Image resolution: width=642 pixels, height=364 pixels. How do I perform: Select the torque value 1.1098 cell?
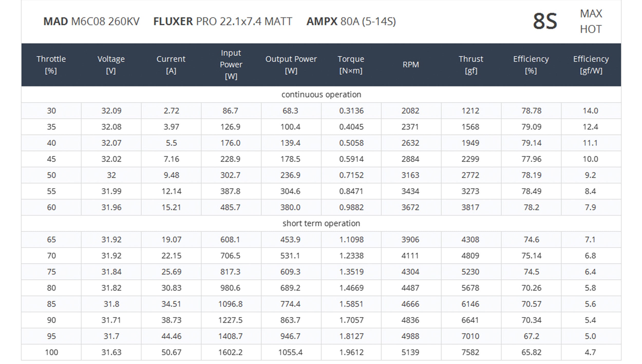click(351, 240)
